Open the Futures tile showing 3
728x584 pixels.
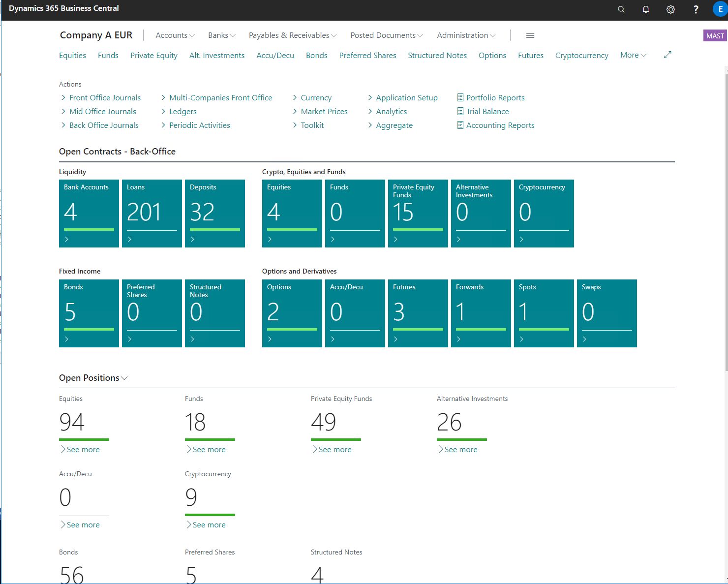coord(418,313)
